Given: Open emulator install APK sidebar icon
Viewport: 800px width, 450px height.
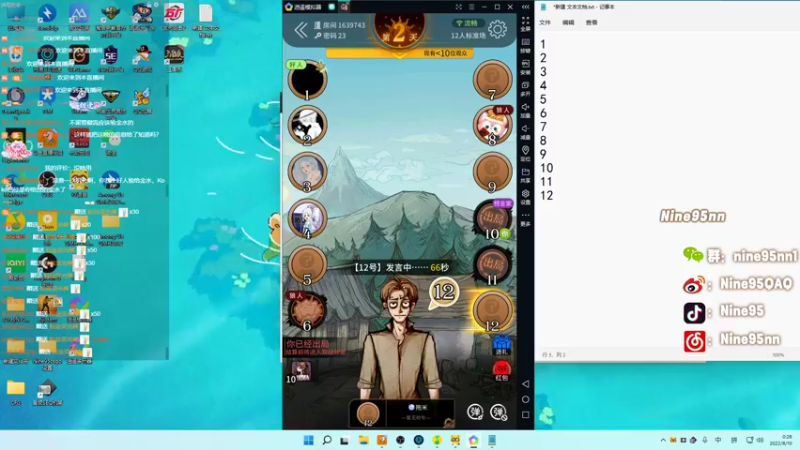Looking at the screenshot, I should point(526,67).
